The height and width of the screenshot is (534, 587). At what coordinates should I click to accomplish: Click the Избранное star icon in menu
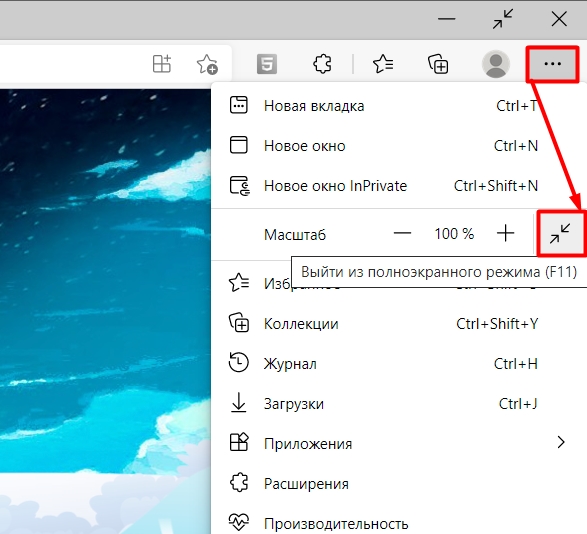(x=239, y=282)
